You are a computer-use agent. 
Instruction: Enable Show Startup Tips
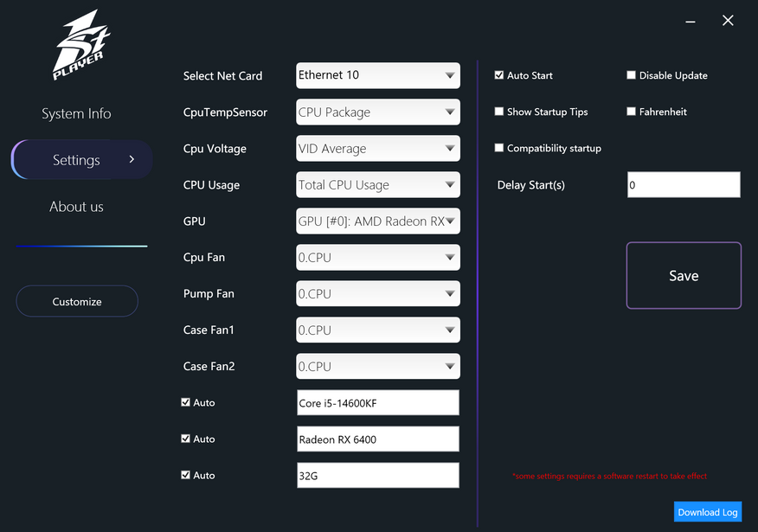click(x=499, y=112)
